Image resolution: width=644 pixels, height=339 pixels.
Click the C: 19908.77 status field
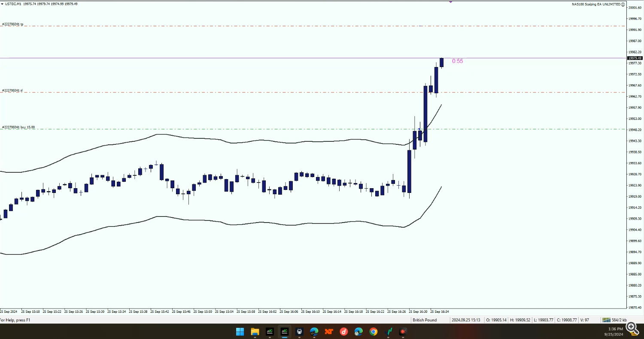pos(566,320)
